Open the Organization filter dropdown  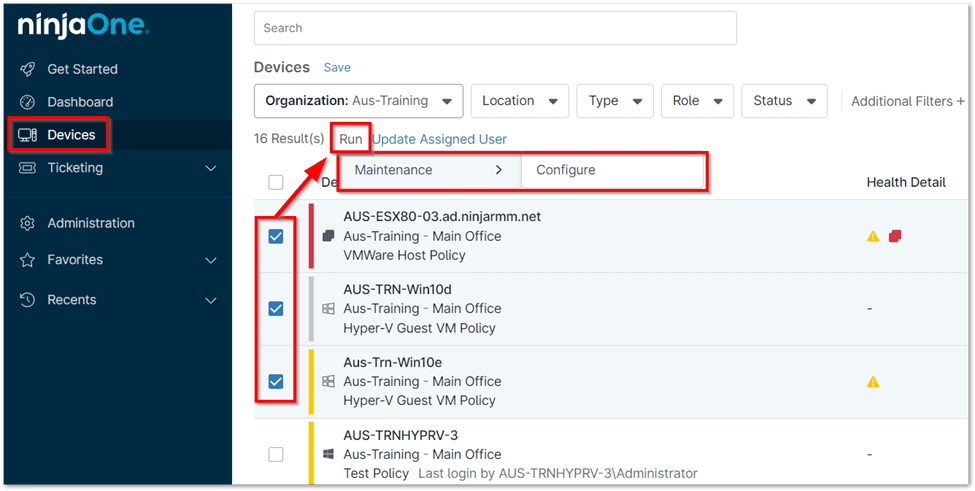(358, 101)
